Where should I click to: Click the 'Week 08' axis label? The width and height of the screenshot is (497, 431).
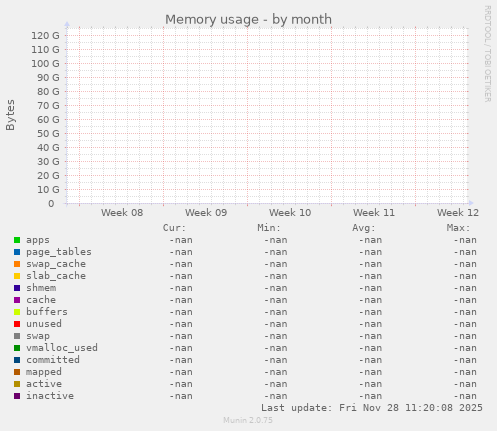[122, 213]
